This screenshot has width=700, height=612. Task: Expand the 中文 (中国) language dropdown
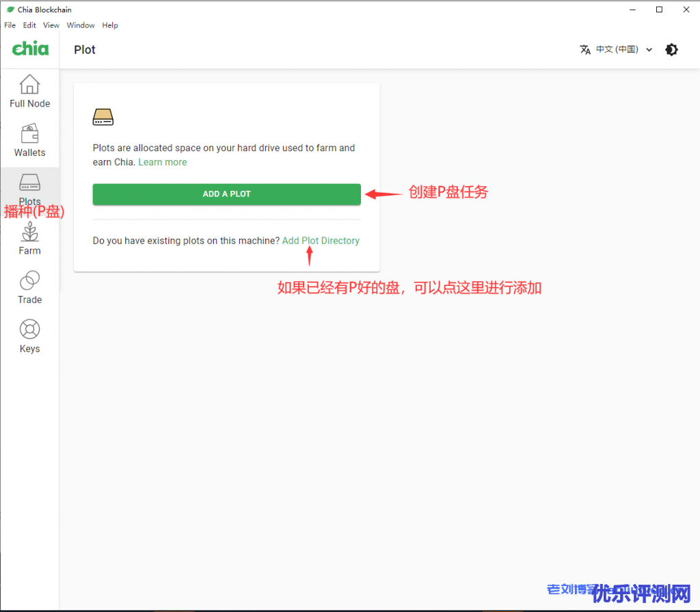624,50
